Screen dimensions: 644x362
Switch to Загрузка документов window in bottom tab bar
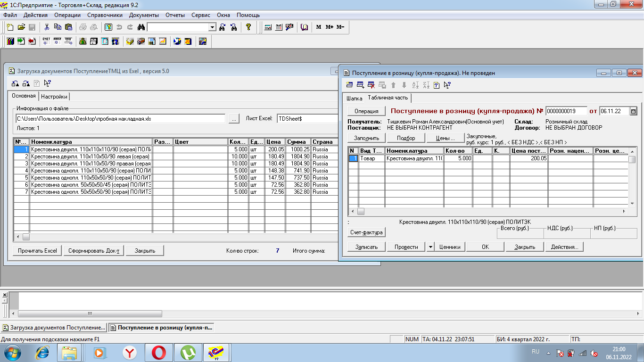54,328
